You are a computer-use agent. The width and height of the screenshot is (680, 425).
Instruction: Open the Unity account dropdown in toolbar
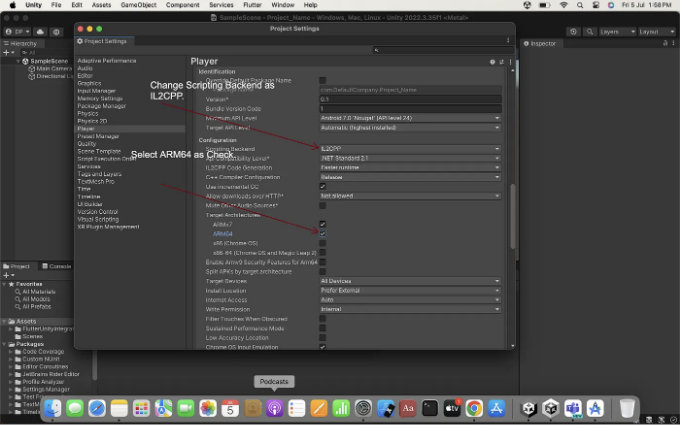18,32
